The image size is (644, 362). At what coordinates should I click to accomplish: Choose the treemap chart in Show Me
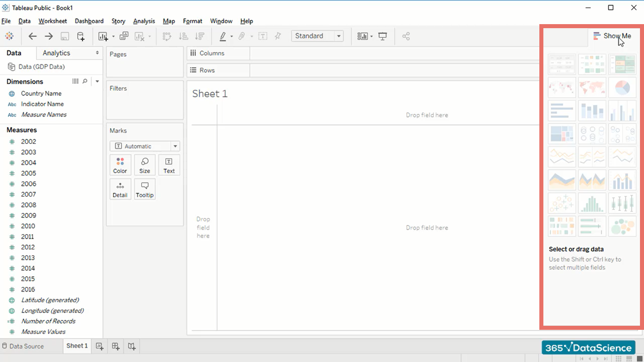coord(562,134)
